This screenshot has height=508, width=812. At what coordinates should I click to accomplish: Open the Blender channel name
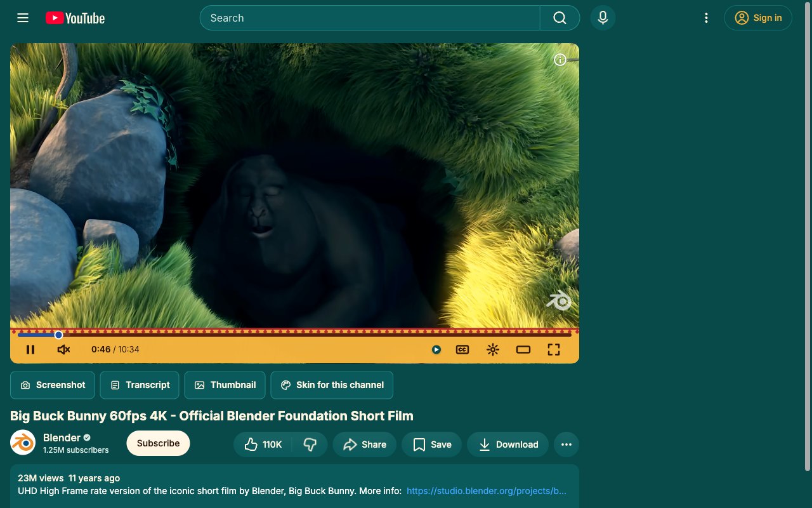(62, 438)
